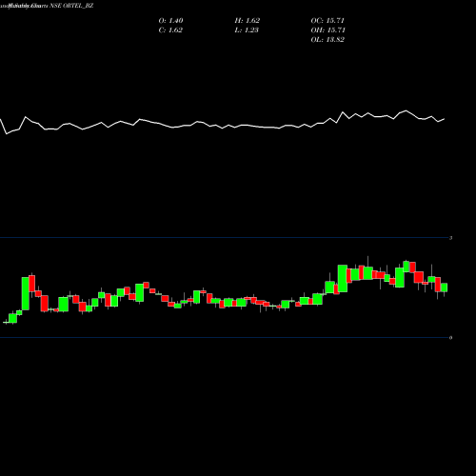Click the right end of the white line
Image resolution: width=476 pixels, height=476 pixels.
coord(444,119)
